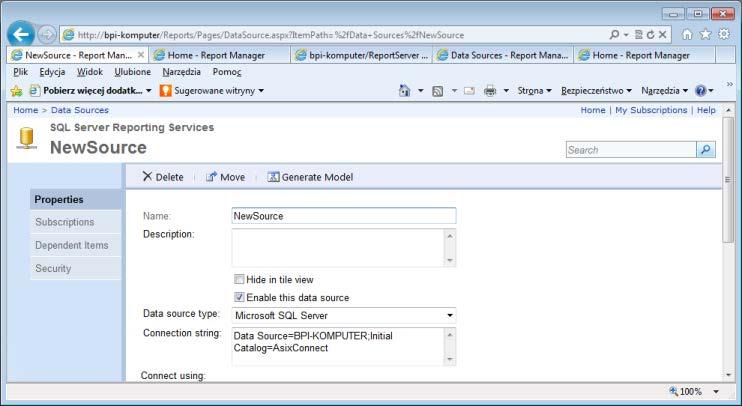Screen dimensions: 742x406
Task: Click Data Sources breadcrumb link
Action: (80, 110)
